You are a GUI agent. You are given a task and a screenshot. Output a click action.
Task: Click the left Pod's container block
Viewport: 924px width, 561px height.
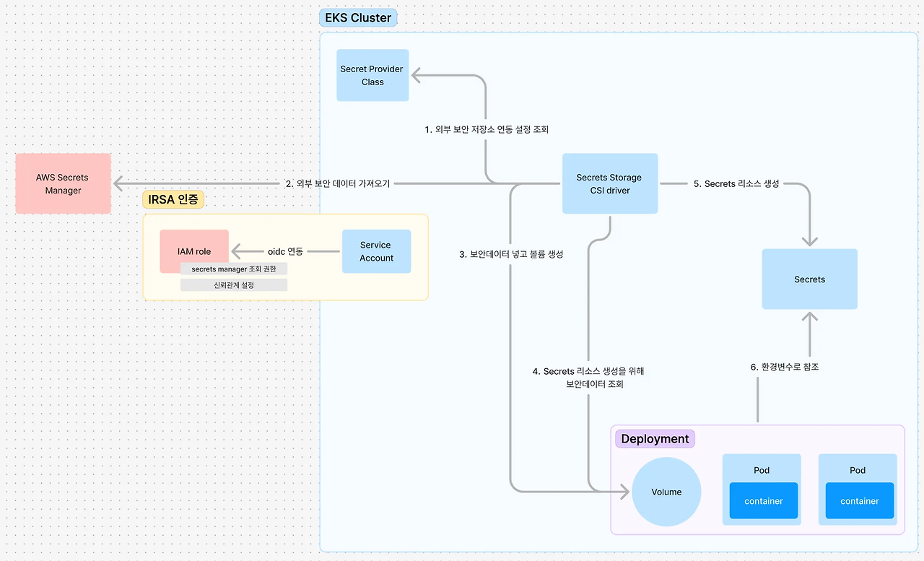coord(763,500)
